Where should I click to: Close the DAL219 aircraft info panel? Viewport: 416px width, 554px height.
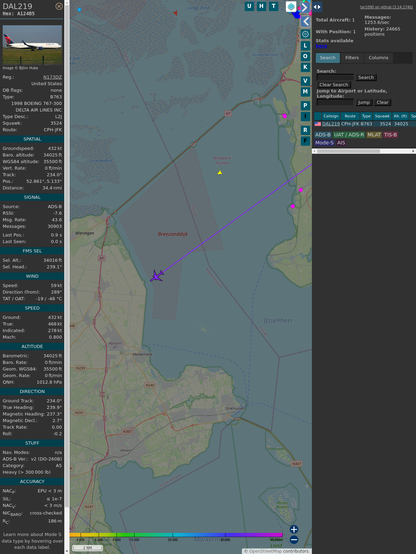point(59,6)
